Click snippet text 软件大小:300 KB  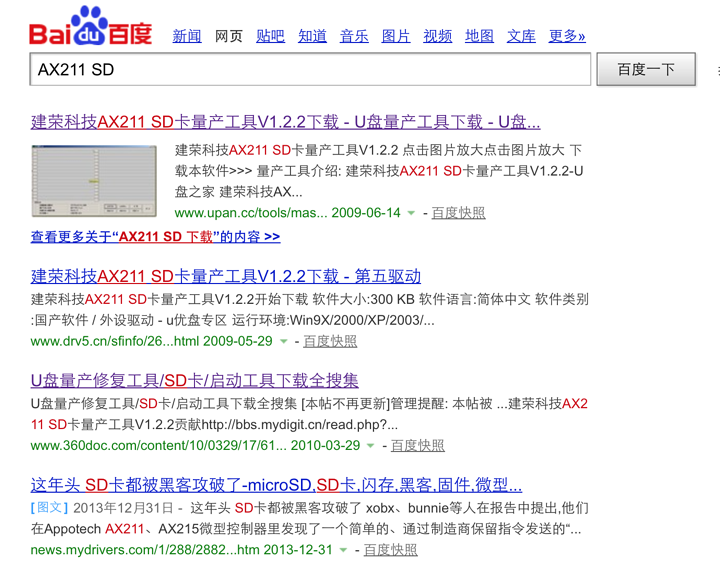(x=364, y=300)
